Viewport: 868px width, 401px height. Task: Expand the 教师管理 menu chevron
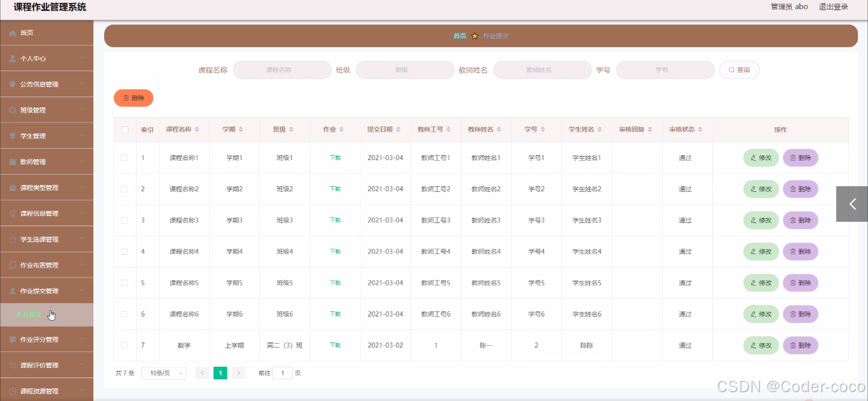[82, 162]
